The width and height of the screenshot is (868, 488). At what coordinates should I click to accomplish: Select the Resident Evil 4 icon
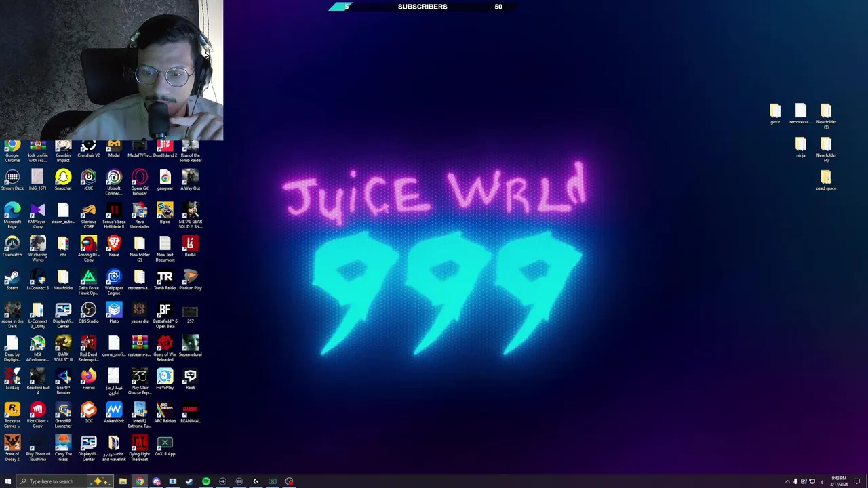click(37, 382)
